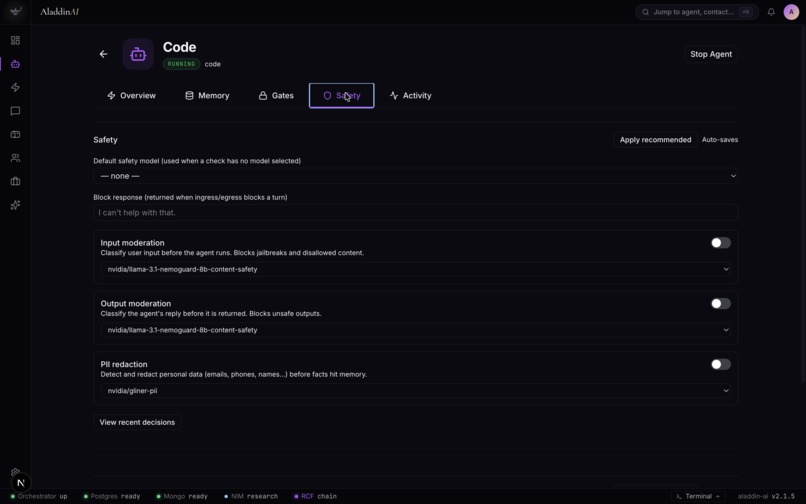Open the card-shaped sidebar icon
806x504 pixels.
tap(15, 134)
